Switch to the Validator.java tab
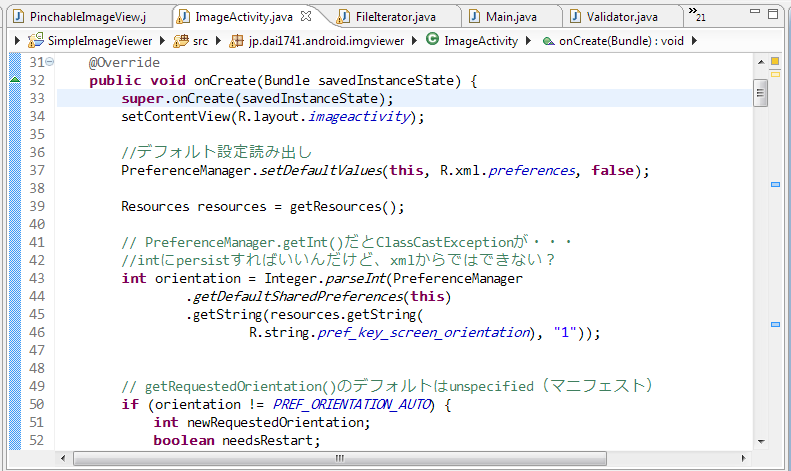This screenshot has height=471, width=791. tap(622, 17)
